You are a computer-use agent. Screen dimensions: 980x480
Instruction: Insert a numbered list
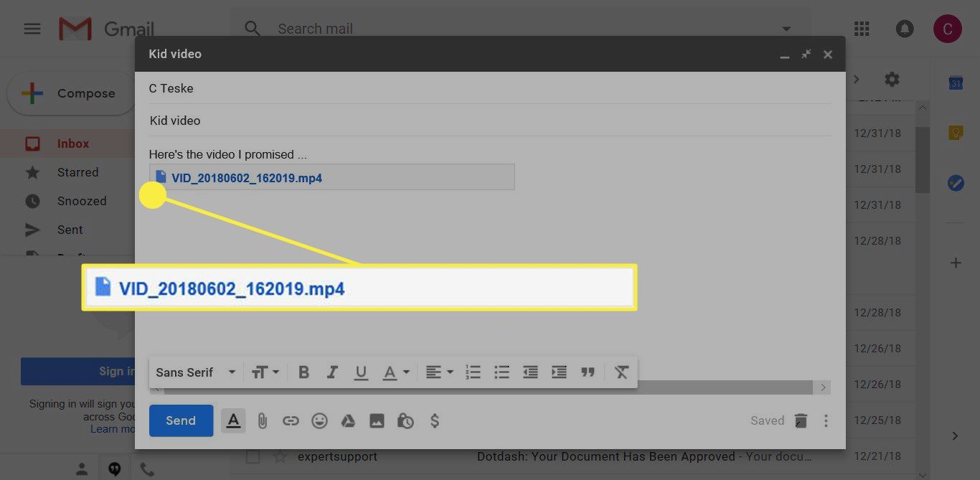pos(473,372)
